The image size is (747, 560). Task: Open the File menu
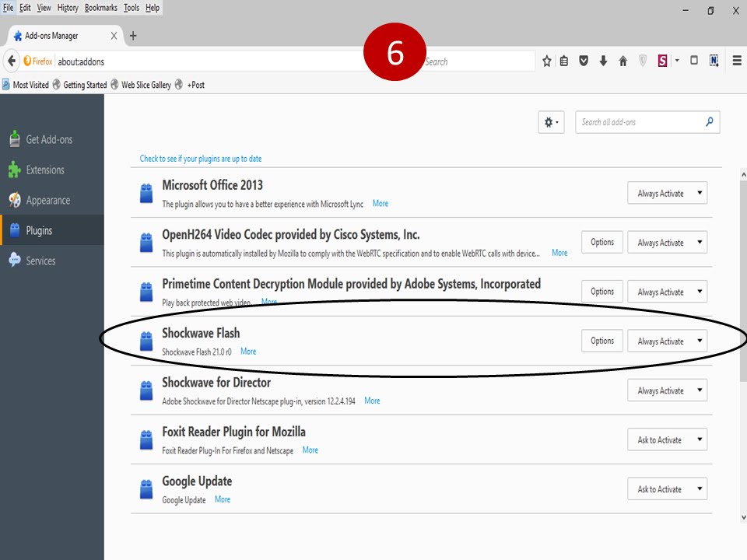pos(8,8)
